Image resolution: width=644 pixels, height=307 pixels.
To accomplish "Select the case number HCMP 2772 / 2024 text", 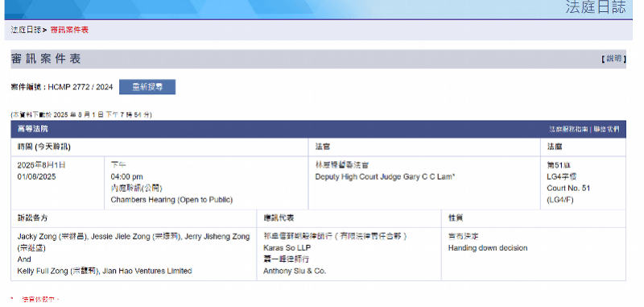I will click(80, 87).
